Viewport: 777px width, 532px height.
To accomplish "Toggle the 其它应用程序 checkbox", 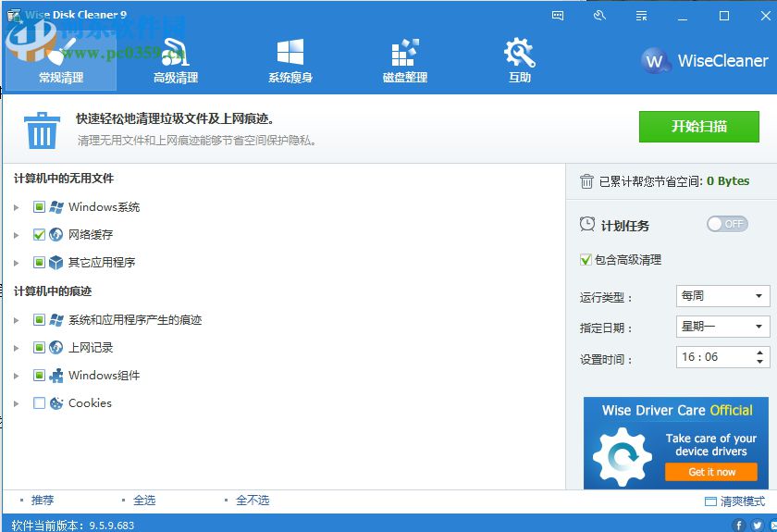I will (39, 262).
